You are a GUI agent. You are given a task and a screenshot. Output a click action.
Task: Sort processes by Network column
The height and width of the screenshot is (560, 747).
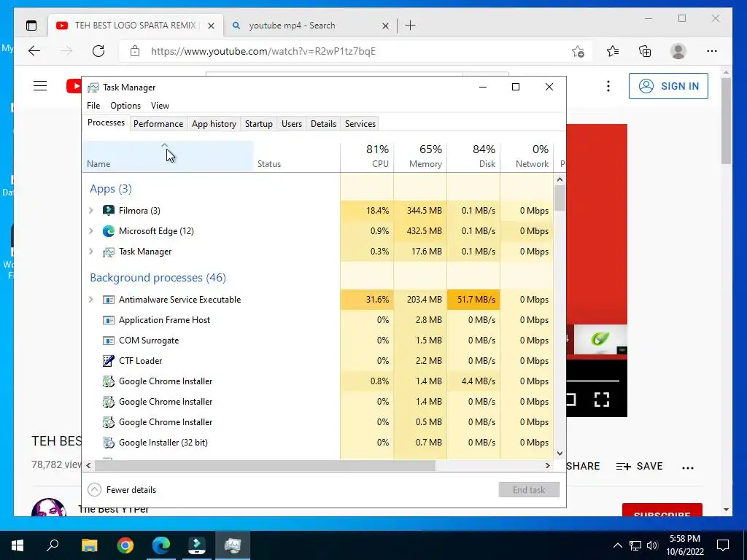(x=527, y=157)
